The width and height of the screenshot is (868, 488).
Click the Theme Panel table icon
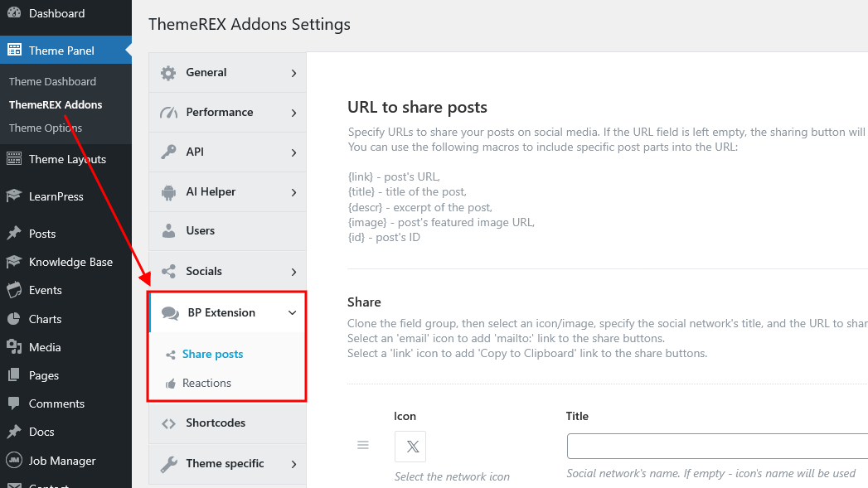14,50
